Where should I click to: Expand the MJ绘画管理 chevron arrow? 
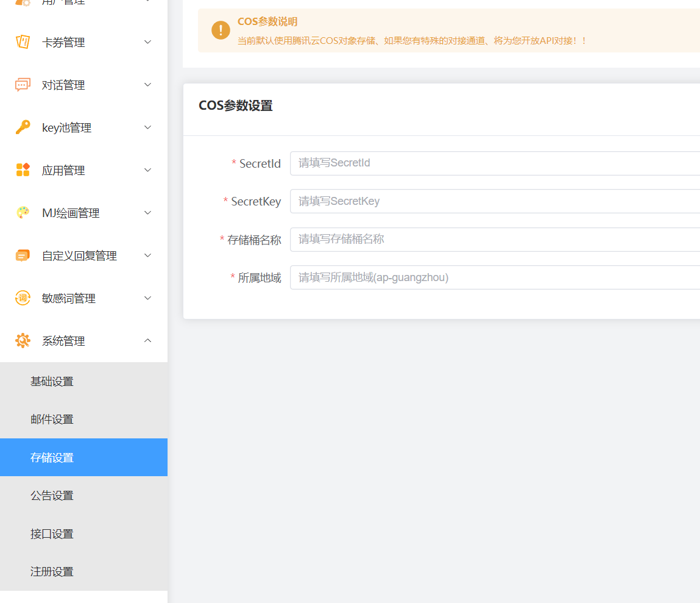[x=147, y=213]
